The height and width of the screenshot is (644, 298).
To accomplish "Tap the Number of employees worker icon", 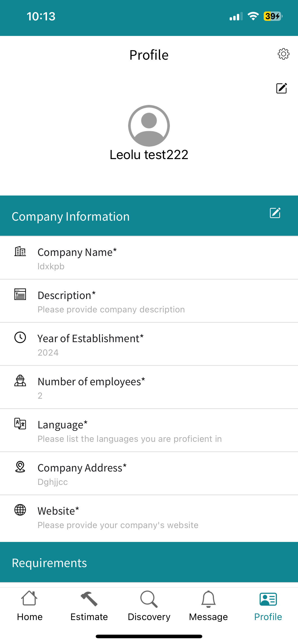I will [x=20, y=380].
